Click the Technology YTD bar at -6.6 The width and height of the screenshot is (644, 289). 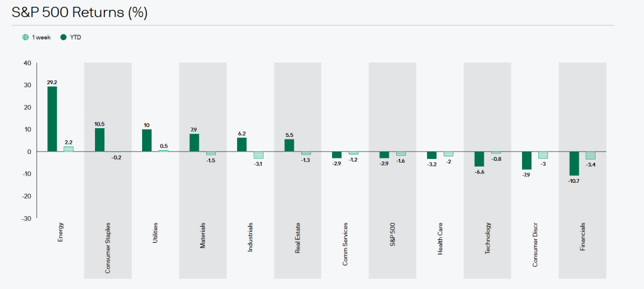(x=479, y=159)
